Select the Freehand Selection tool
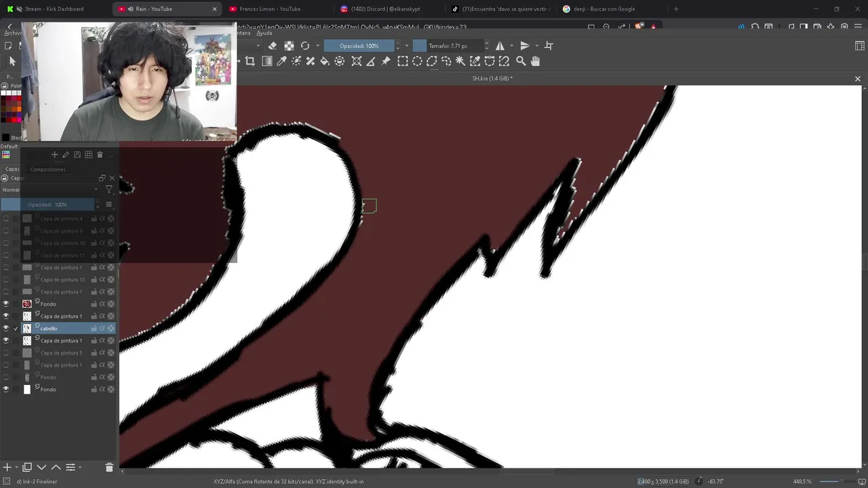 [446, 61]
